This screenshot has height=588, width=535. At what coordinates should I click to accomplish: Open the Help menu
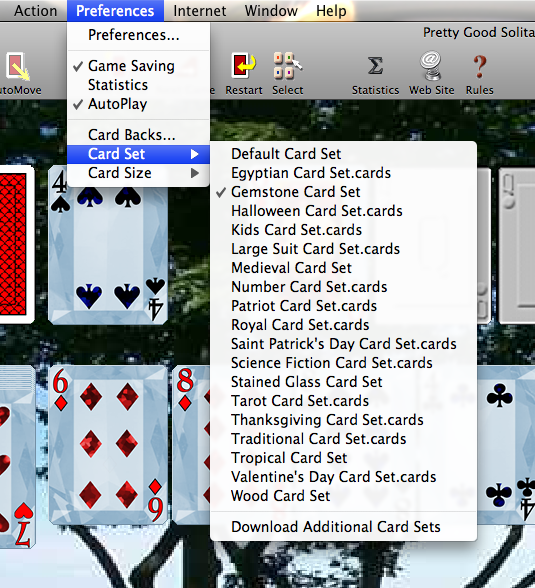pos(331,10)
